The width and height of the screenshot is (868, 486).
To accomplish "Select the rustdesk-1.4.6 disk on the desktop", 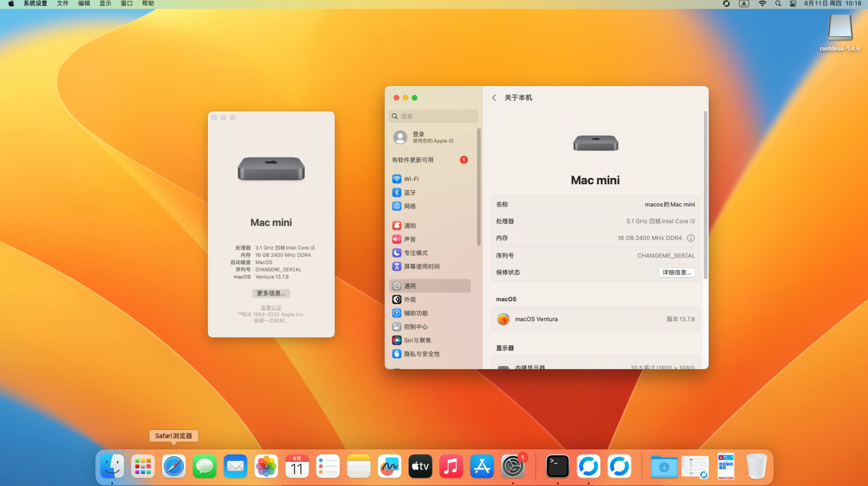I will tap(840, 32).
